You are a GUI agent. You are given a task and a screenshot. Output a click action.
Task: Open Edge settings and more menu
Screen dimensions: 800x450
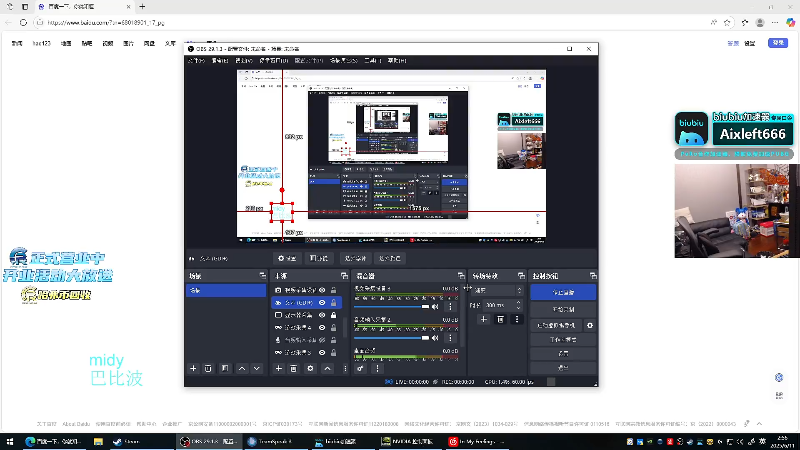775,22
